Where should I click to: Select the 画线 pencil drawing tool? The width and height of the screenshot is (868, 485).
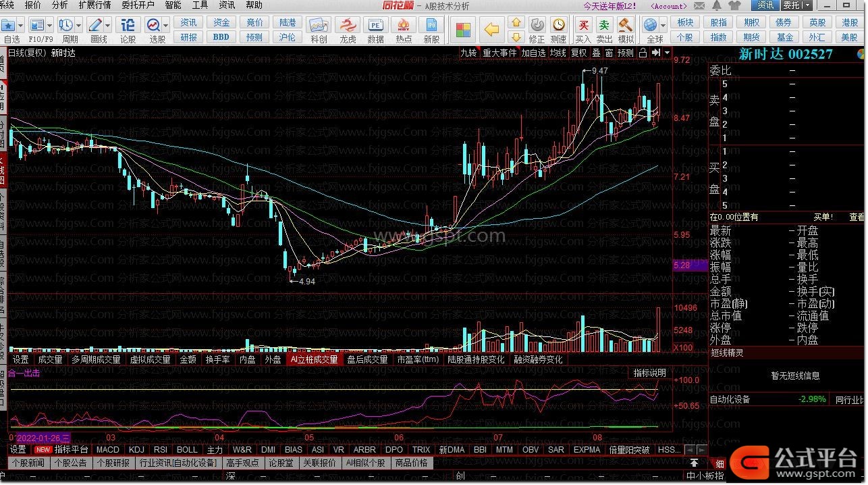click(x=95, y=26)
